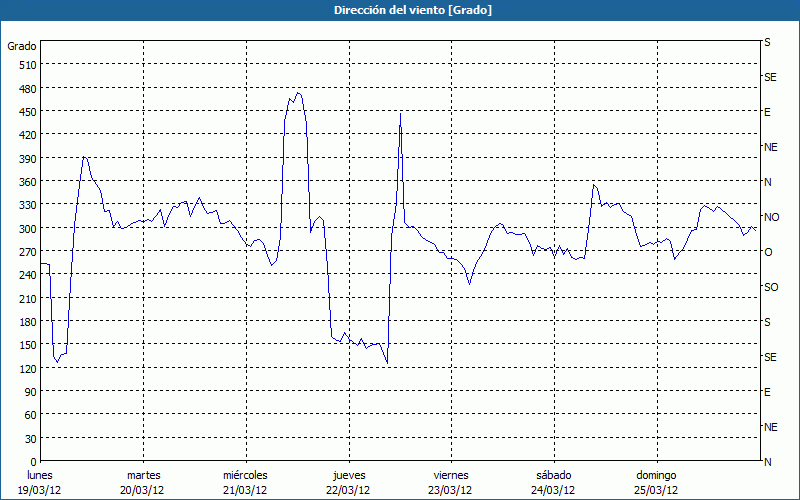Screen dimensions: 800x500
Task: Click the wind direction peak on miércoles
Action: 298,93
